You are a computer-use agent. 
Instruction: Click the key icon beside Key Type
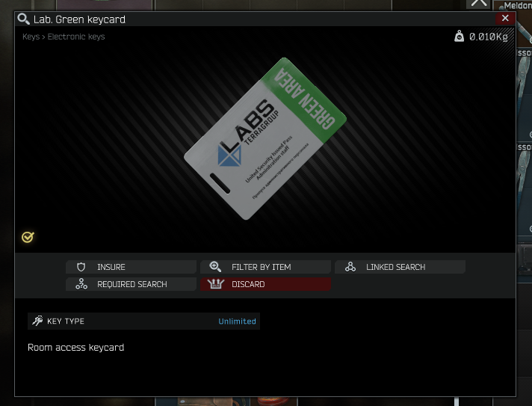[x=37, y=321]
